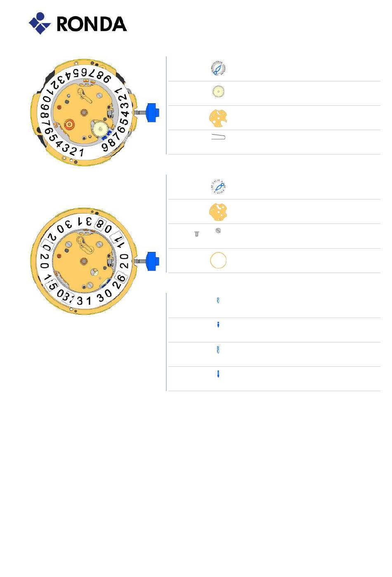The width and height of the screenshot is (392, 577).
Task: Select the date ring icon in first table
Action: coord(218,69)
